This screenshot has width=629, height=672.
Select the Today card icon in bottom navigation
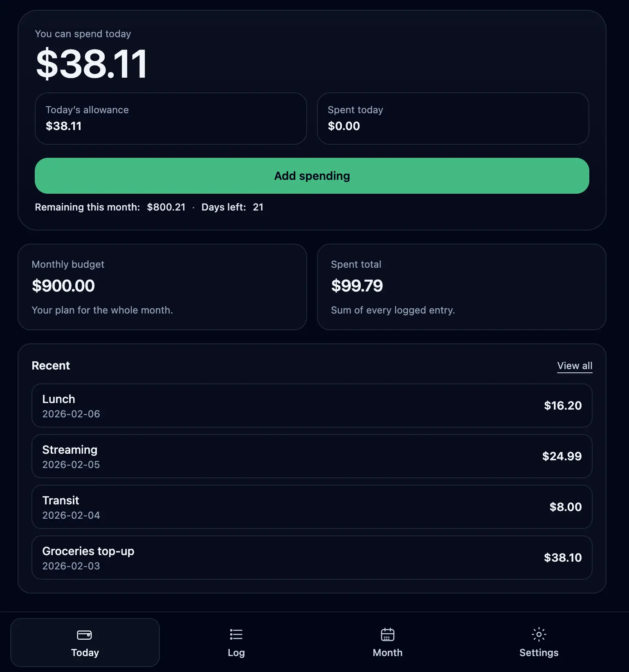click(85, 634)
